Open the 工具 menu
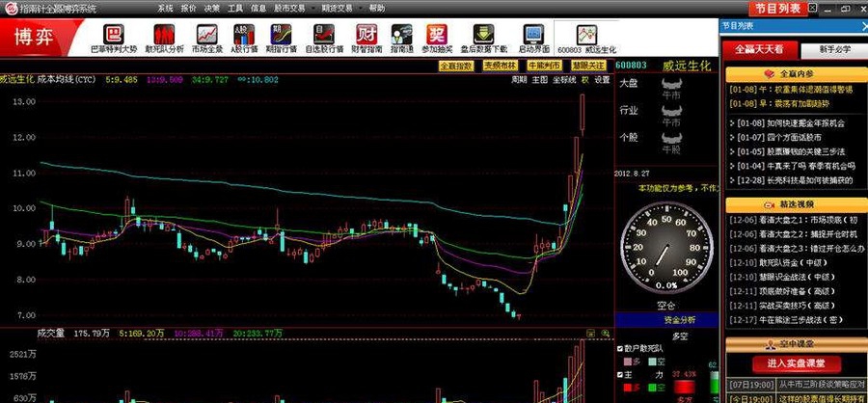This screenshot has height=403, width=868. pyautogui.click(x=235, y=9)
